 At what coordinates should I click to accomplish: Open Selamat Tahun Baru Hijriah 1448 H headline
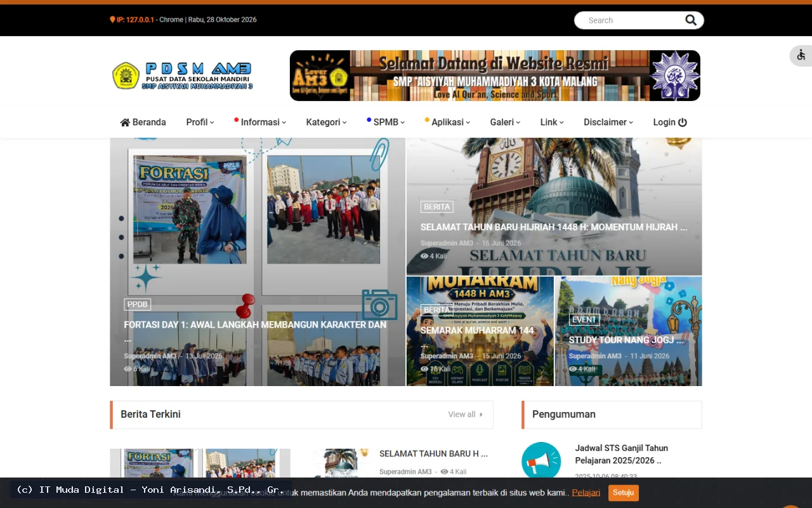554,227
